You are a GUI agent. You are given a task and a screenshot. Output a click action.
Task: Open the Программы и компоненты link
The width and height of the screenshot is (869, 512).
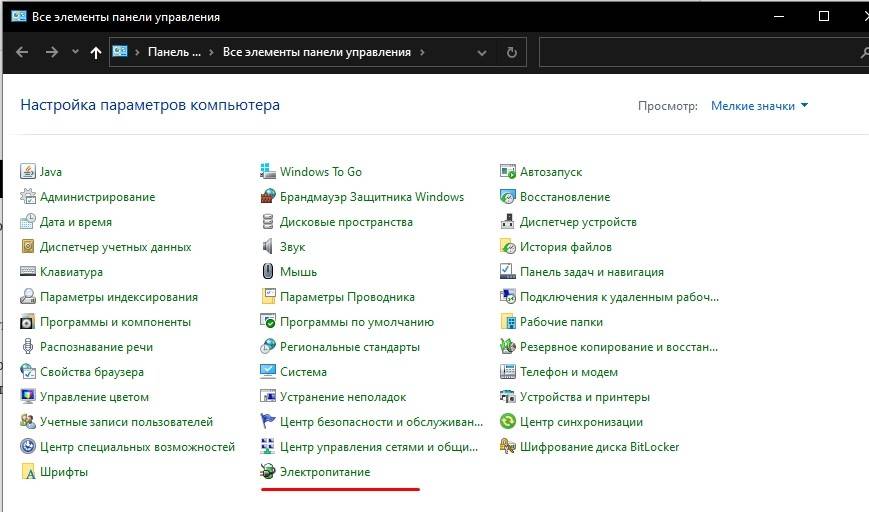tap(115, 322)
